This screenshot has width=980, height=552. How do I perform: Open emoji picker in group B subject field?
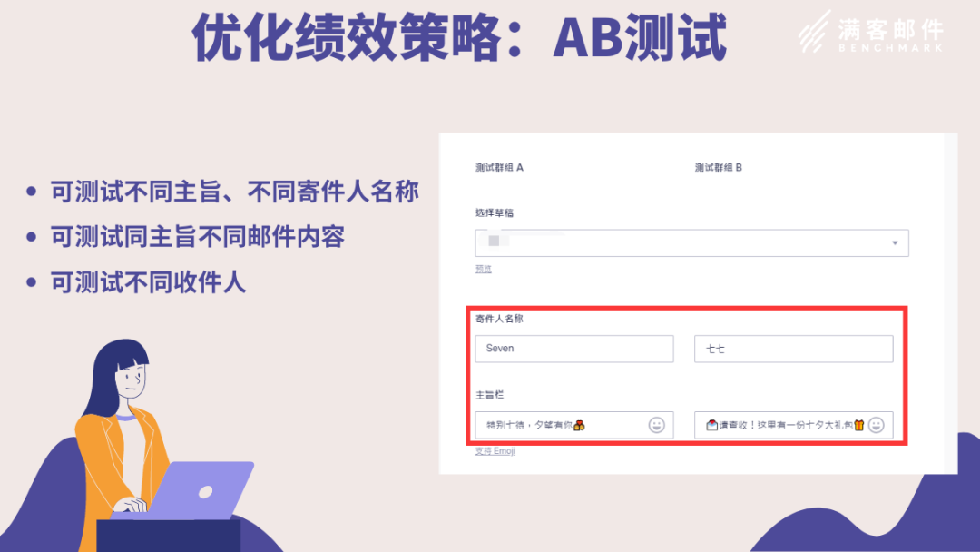[877, 425]
